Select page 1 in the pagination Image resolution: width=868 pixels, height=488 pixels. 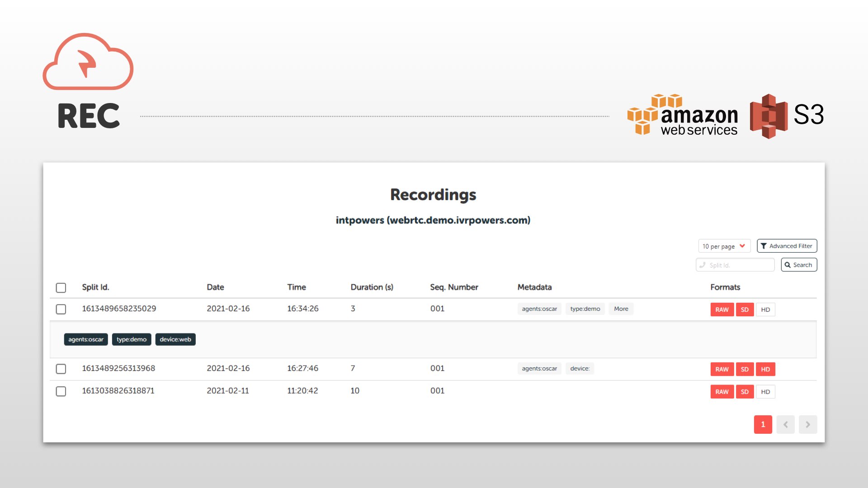tap(763, 424)
